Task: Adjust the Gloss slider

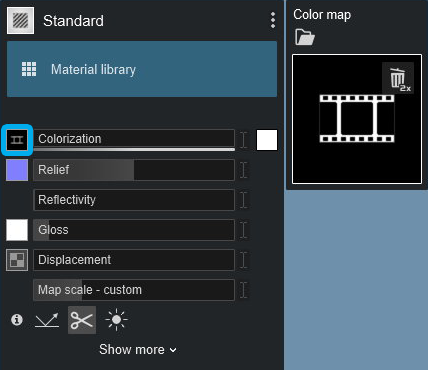Action: click(x=134, y=230)
